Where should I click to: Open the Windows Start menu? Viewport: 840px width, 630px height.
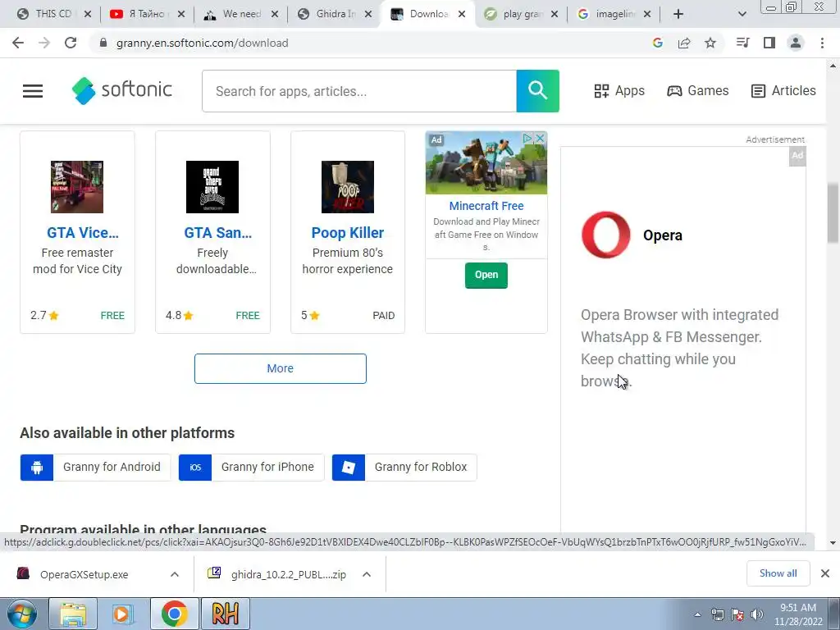point(22,614)
